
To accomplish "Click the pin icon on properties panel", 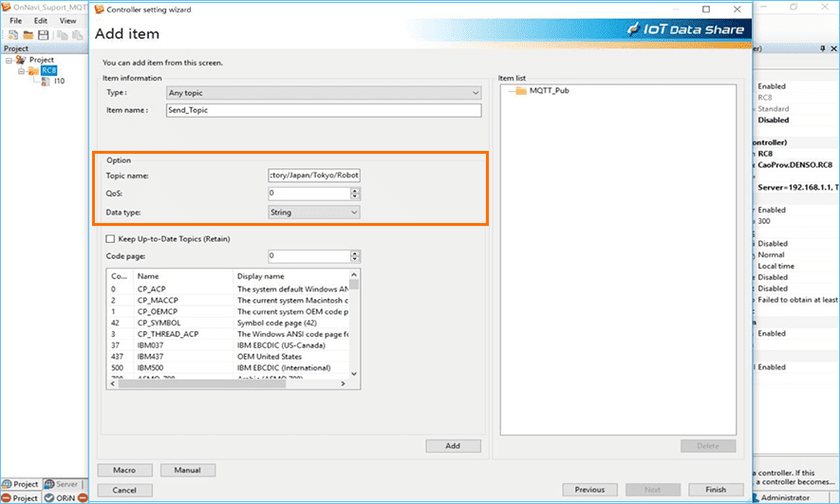I will pos(823,48).
